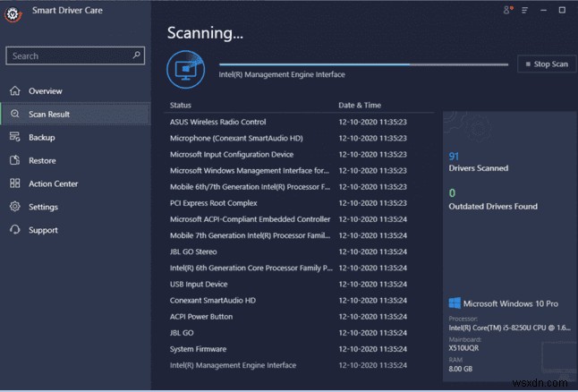Click the Action Center grid icon
Viewport: 578px width, 392px height.
click(14, 184)
